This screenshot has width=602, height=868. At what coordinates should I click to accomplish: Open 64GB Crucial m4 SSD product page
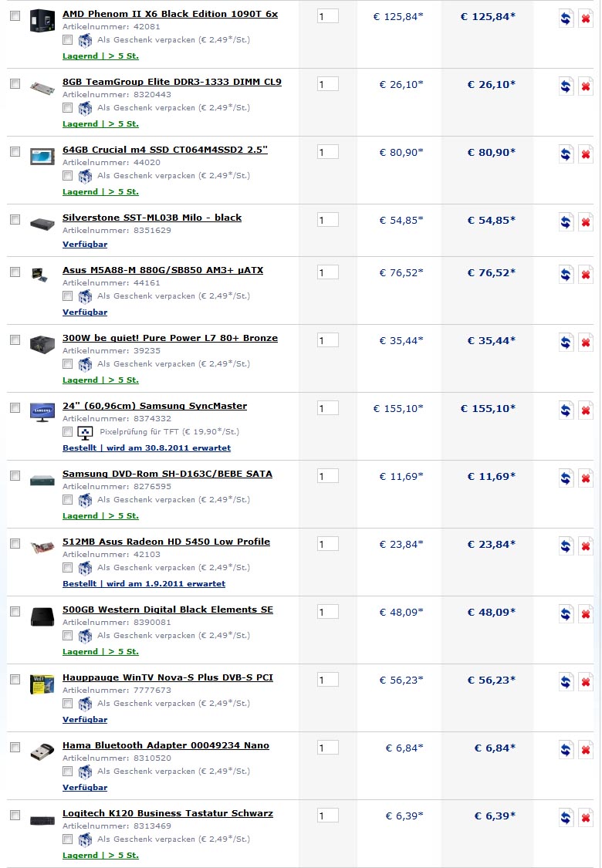[x=165, y=150]
